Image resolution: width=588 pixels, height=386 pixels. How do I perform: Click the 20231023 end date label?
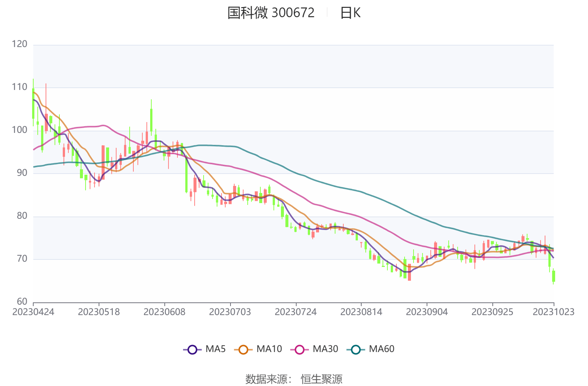553,312
